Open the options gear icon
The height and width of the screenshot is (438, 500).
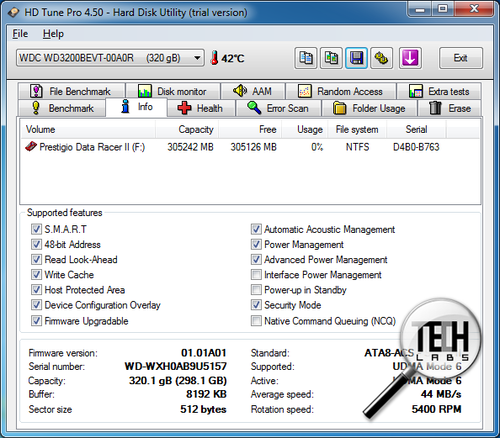pos(382,58)
